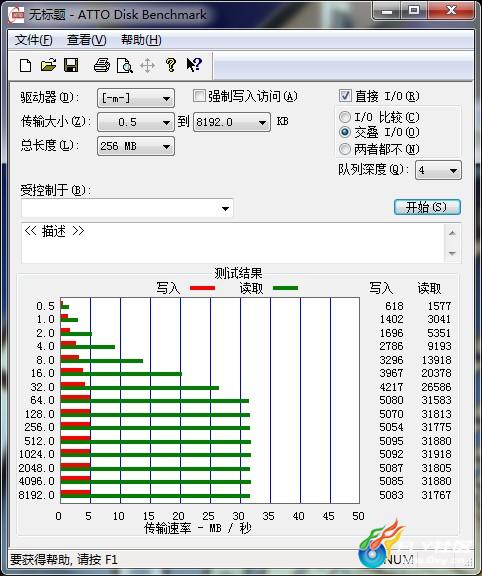Click the 4096.0 transfer size row label
Viewport: 482px width, 576px height.
click(x=36, y=481)
